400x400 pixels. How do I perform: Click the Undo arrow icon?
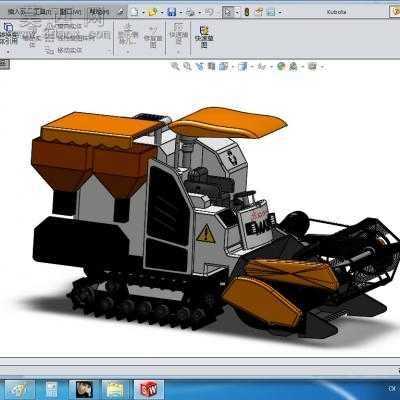coord(209,12)
